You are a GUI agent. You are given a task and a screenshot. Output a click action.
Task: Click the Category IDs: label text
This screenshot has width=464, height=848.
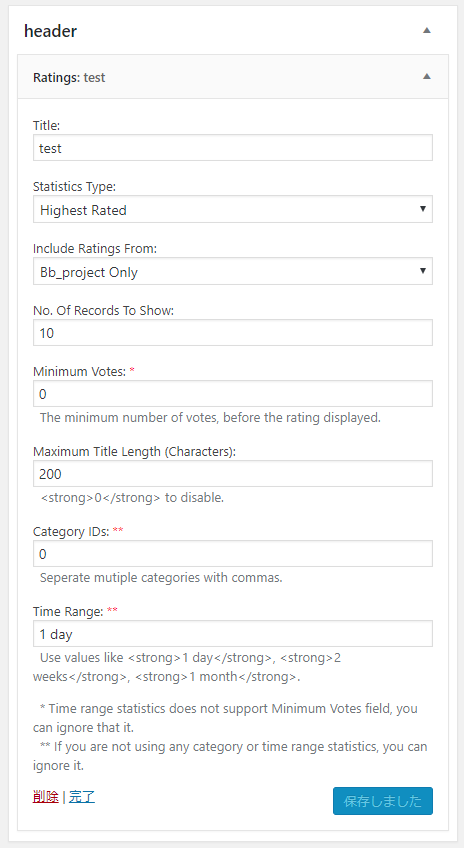pos(71,532)
